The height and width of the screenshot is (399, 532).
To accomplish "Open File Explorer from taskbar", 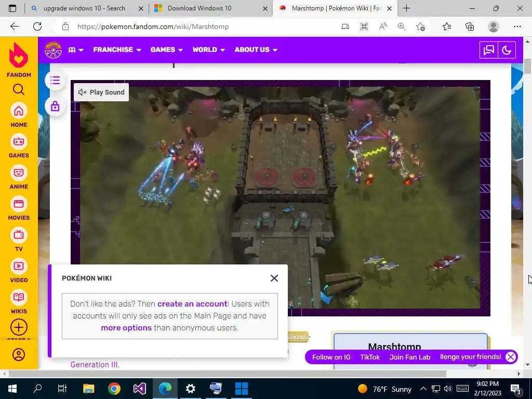I will (x=88, y=389).
